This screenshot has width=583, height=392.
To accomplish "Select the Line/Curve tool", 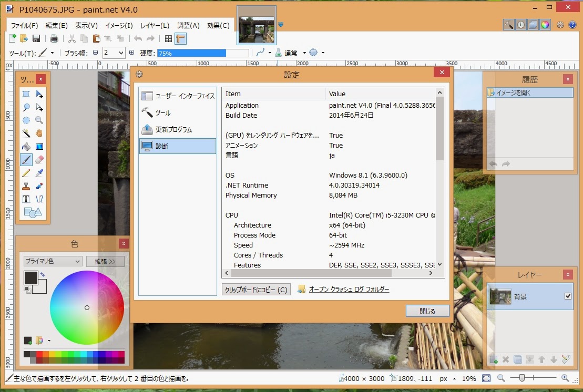I will (x=39, y=199).
